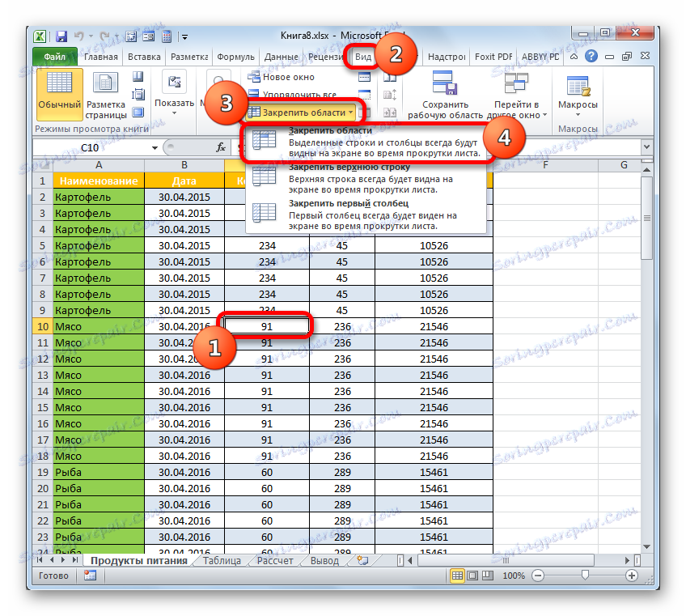Click the Insert Worksheet icon after Вывод tab

(x=362, y=560)
